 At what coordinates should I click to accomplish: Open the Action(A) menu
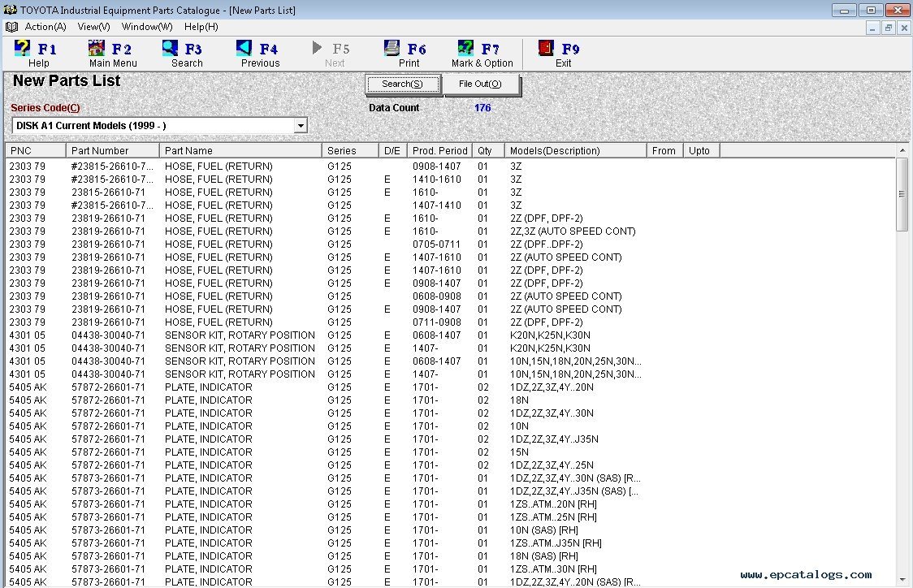point(45,27)
